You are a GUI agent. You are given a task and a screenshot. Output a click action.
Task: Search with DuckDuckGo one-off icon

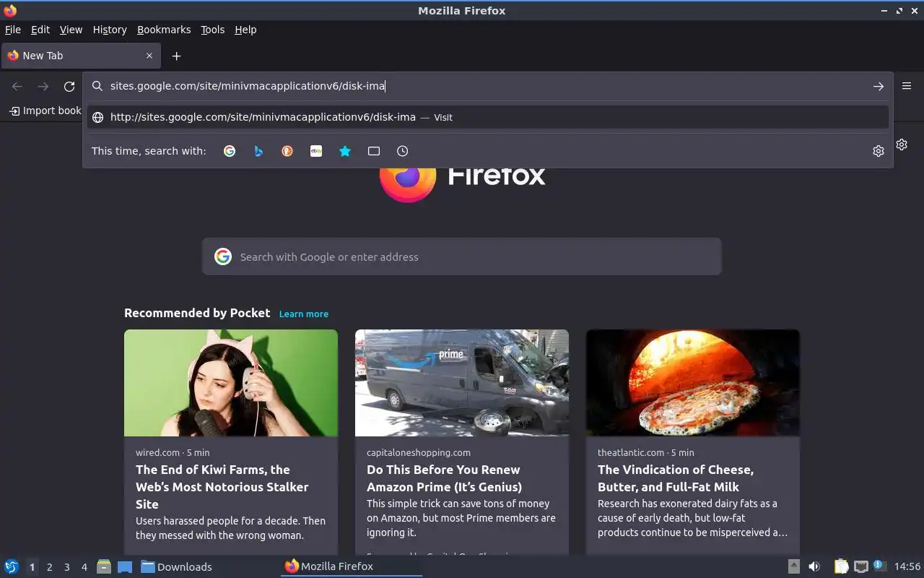coord(287,151)
